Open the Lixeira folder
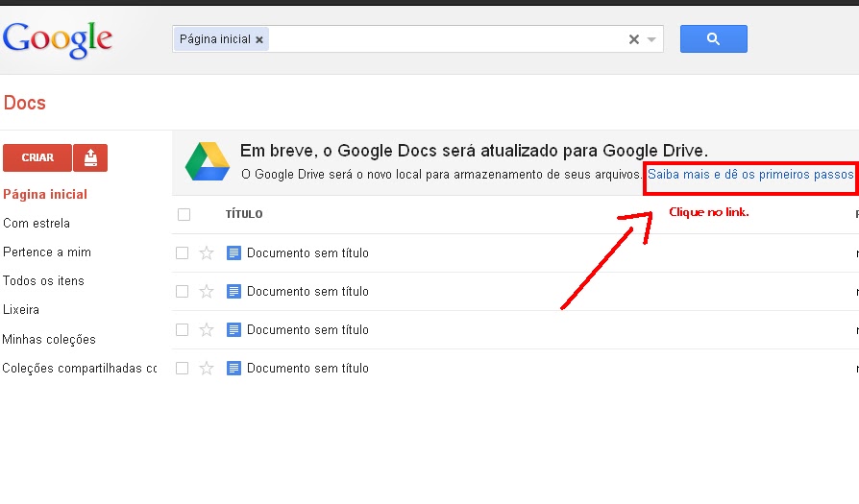Screen dimensions: 859x504 click(x=21, y=310)
